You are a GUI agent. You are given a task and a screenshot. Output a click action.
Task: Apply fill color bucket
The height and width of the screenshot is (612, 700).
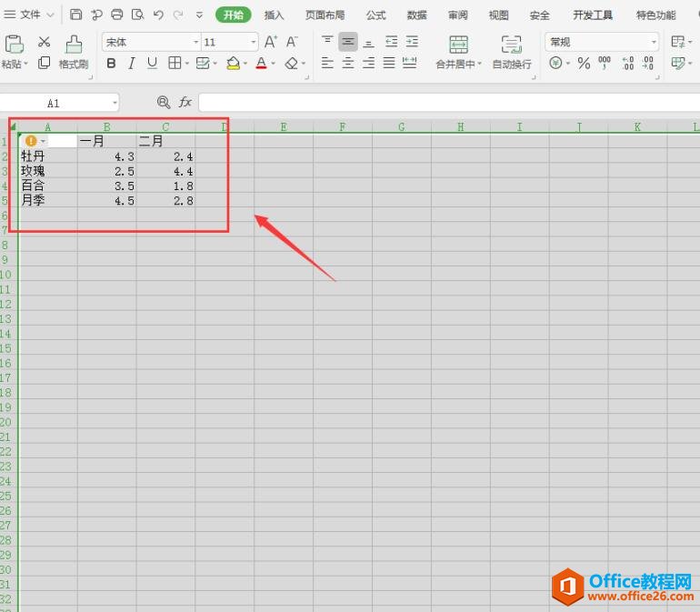click(x=233, y=64)
